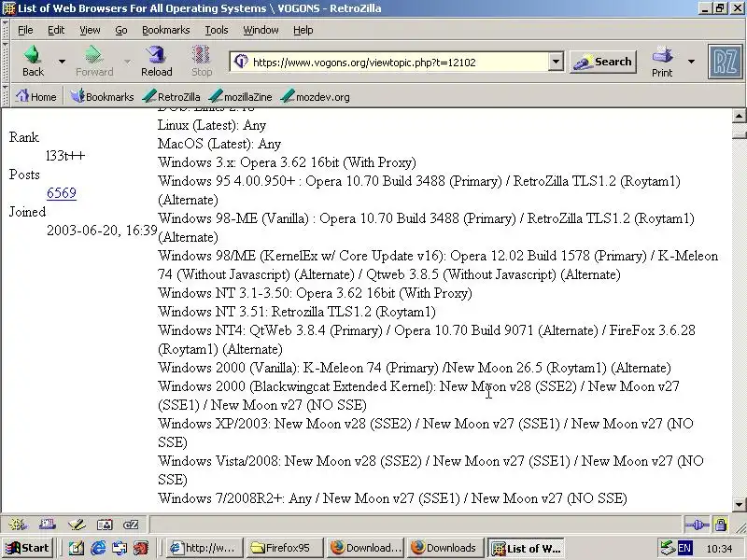Click the red quick launch icon
This screenshot has height=560, width=747.
pyautogui.click(x=141, y=548)
